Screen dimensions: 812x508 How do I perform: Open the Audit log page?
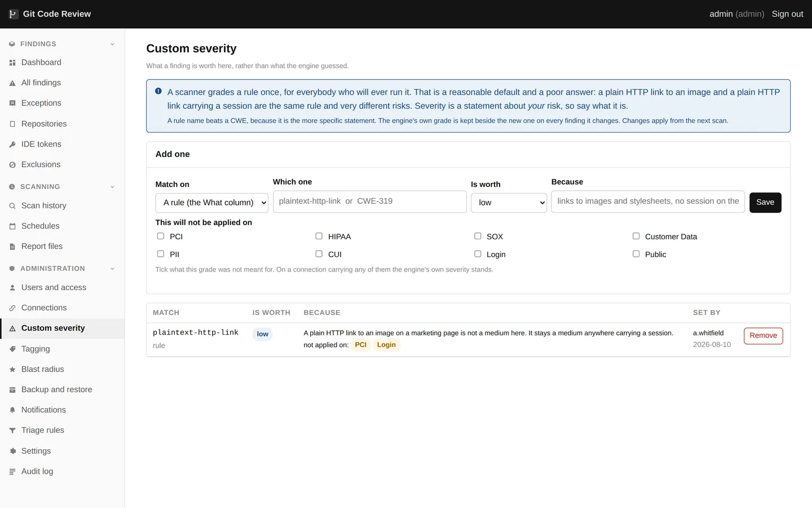(62, 472)
